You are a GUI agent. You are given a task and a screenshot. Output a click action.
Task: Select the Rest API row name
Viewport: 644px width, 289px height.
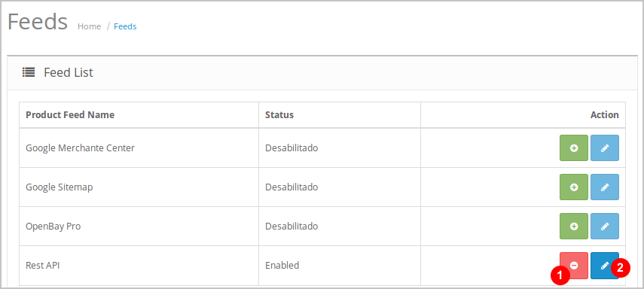(42, 266)
